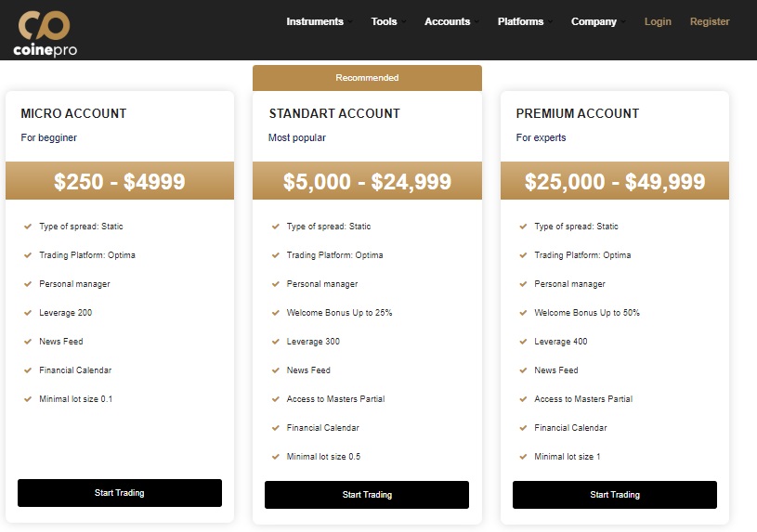Click the Register link

coord(710,21)
